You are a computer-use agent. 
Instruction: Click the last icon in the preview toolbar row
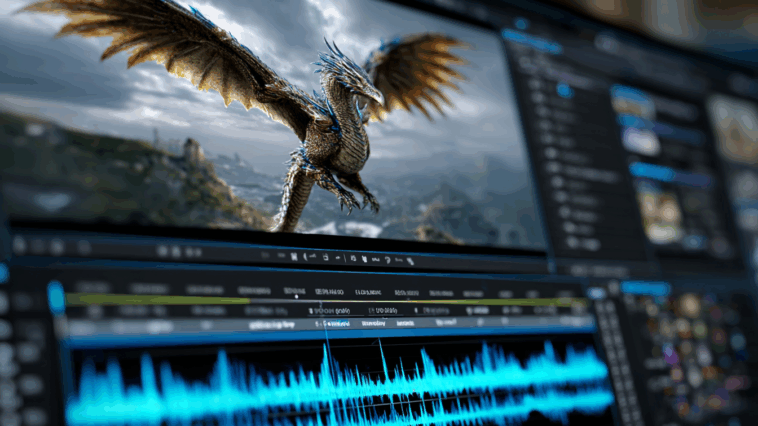point(410,261)
